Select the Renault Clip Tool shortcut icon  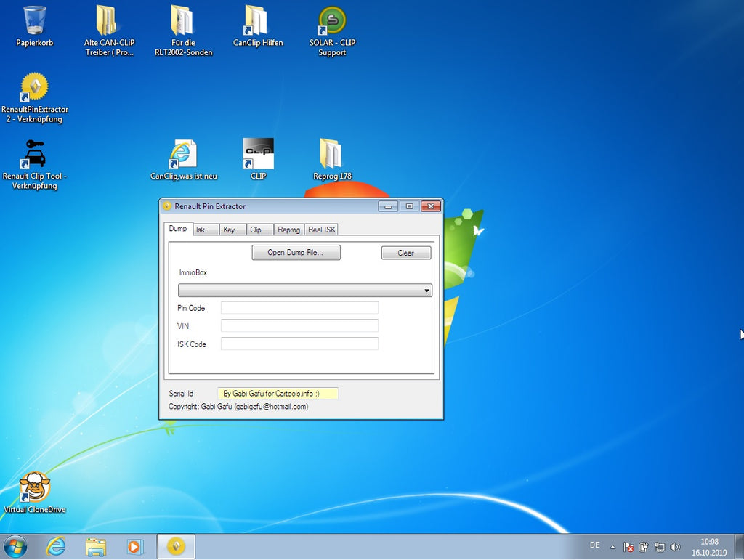(x=34, y=155)
